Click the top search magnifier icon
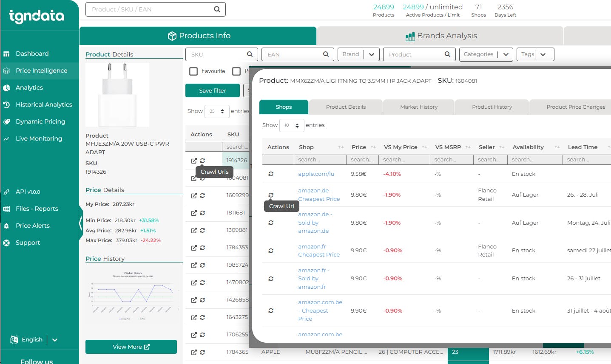Screen dimensions: 611x364 217,9
